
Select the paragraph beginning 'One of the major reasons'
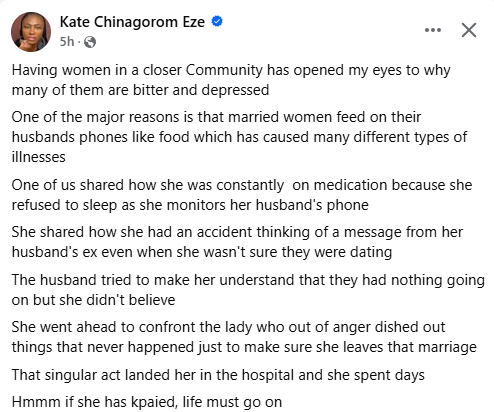click(x=239, y=137)
